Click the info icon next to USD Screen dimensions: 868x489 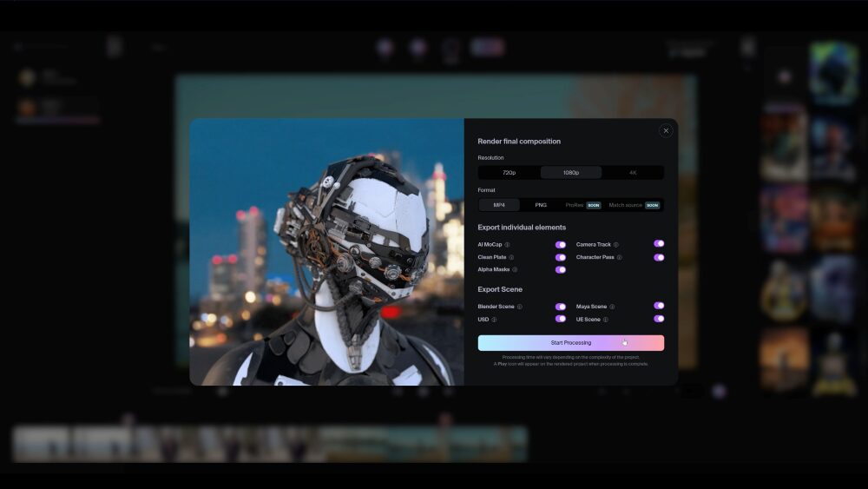pos(495,320)
